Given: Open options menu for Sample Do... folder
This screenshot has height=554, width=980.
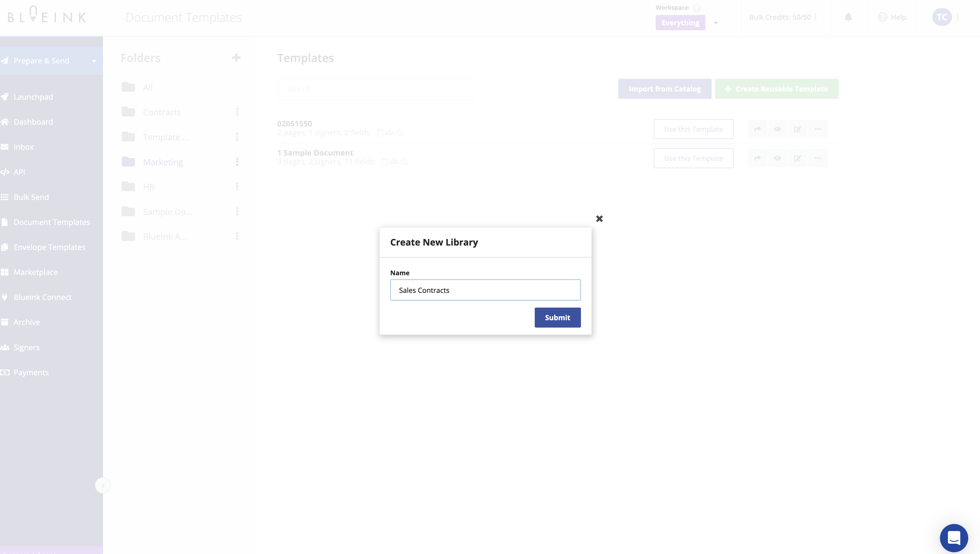Looking at the screenshot, I should point(237,211).
